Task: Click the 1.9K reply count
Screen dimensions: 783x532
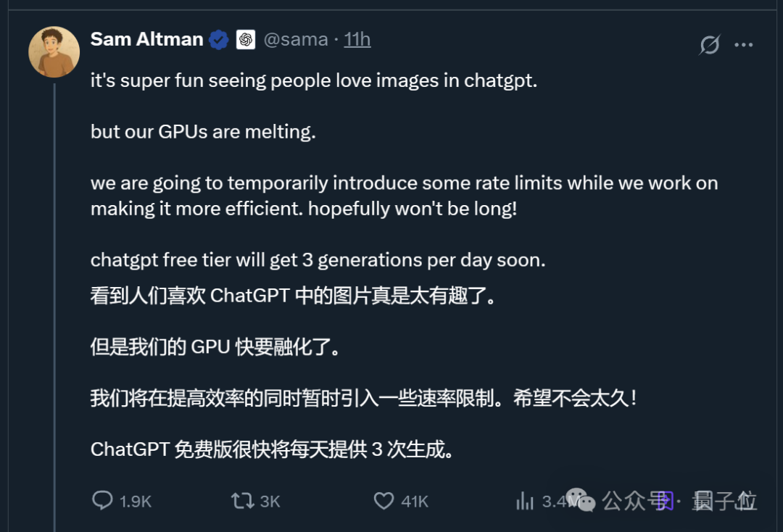Action: click(136, 501)
